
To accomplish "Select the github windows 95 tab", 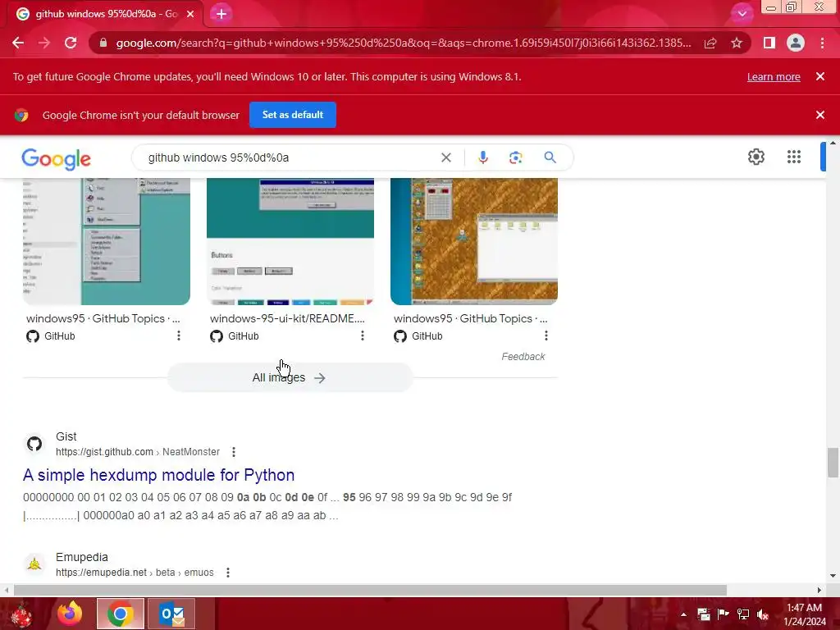I will coord(105,14).
